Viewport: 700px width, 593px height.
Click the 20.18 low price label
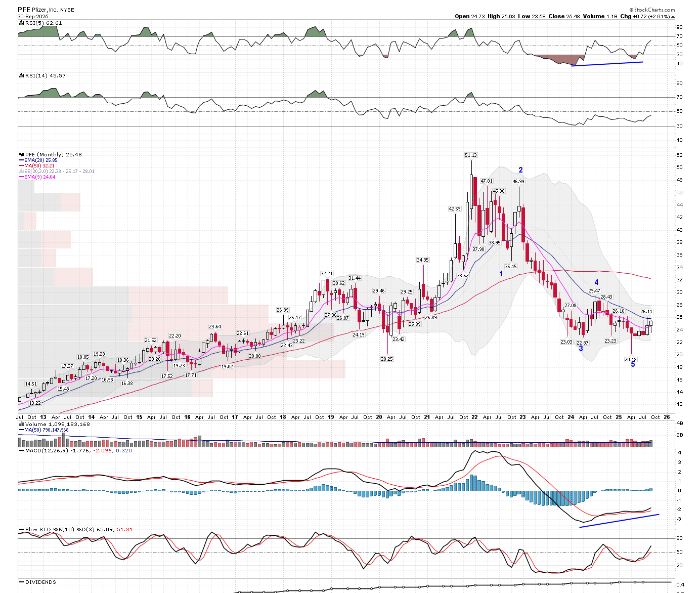pyautogui.click(x=630, y=360)
